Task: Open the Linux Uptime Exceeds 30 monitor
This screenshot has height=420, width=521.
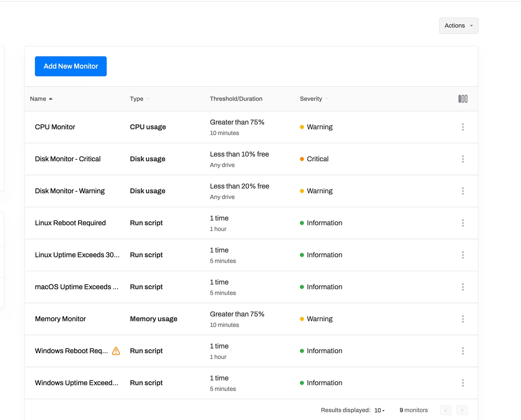Action: [x=77, y=255]
